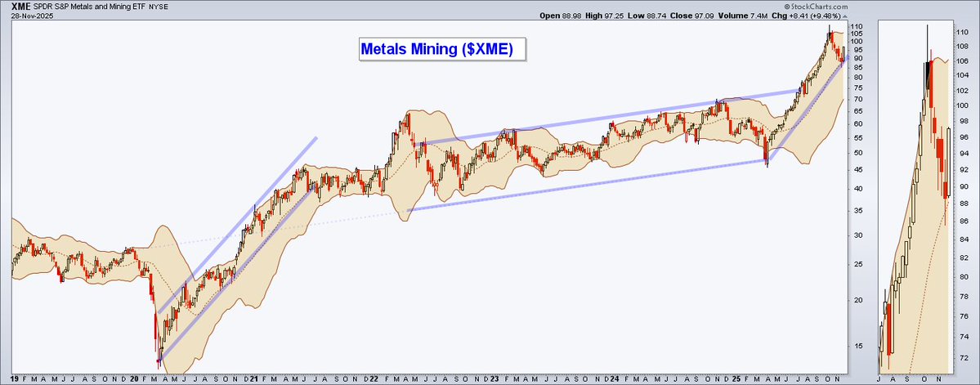
Task: Click year label 20 on the time axis
Action: pyautogui.click(x=134, y=378)
